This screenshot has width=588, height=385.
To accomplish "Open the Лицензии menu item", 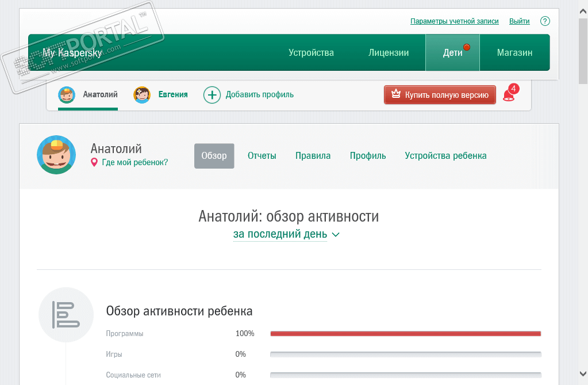I will coord(389,52).
